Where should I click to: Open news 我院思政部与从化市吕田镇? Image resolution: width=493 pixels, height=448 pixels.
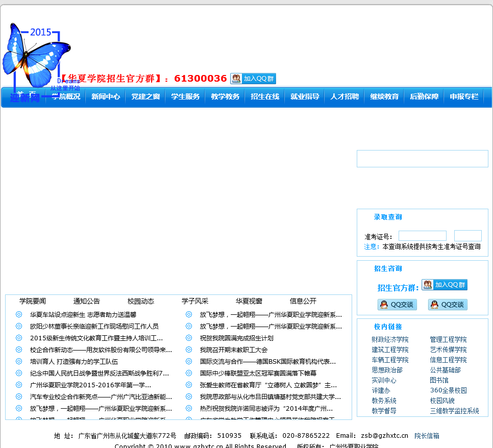(270, 397)
